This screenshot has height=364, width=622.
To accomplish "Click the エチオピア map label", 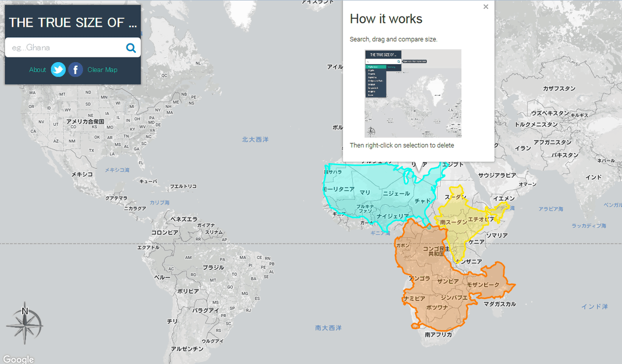I will [x=480, y=219].
